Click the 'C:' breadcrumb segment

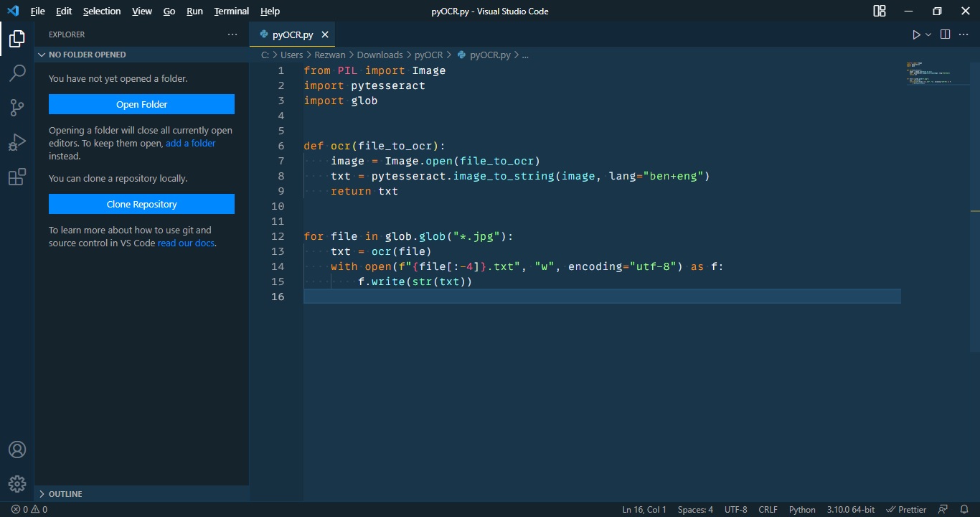point(265,55)
